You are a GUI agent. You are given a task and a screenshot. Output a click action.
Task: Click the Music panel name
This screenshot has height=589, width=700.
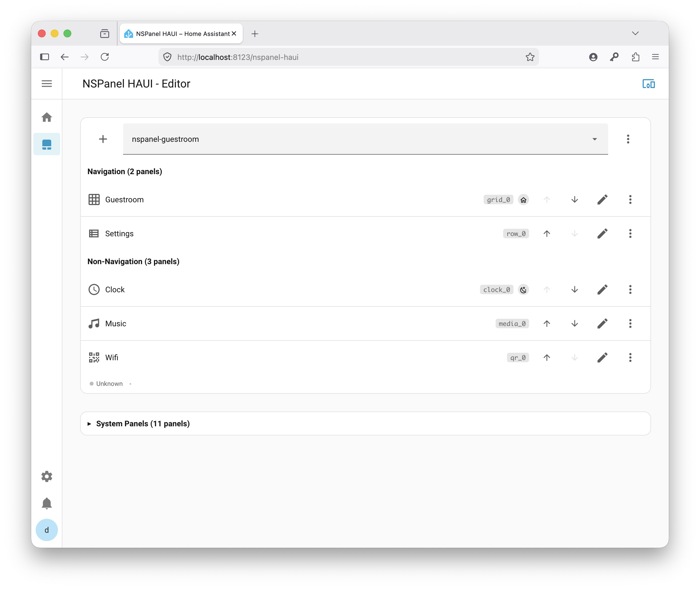[116, 323]
